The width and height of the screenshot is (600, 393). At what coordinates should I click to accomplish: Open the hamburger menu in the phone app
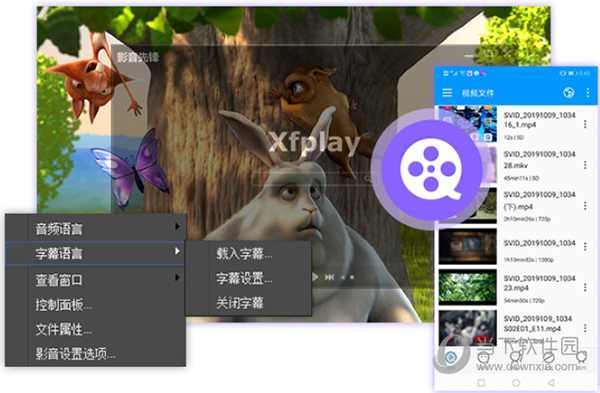point(447,93)
